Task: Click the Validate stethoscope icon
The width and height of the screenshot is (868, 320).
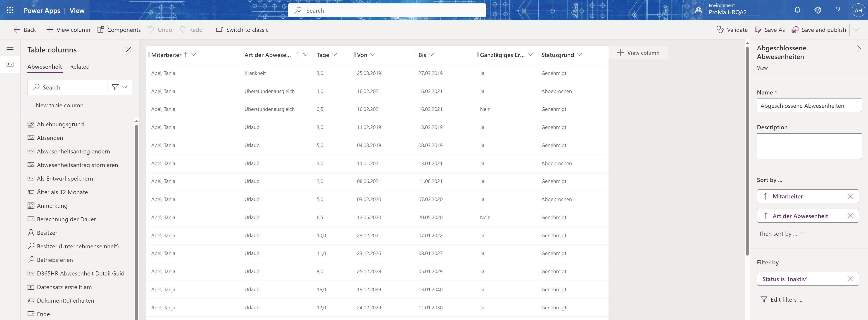Action: pos(720,30)
